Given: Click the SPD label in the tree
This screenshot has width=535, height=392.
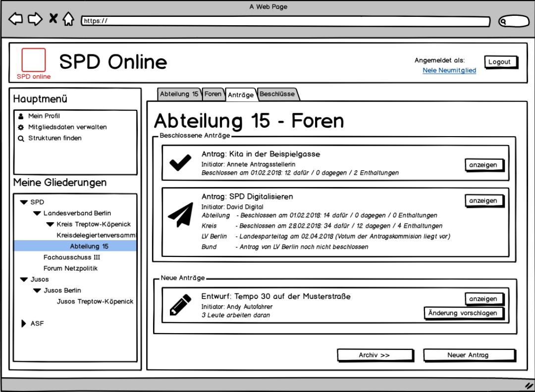Looking at the screenshot, I should (37, 202).
